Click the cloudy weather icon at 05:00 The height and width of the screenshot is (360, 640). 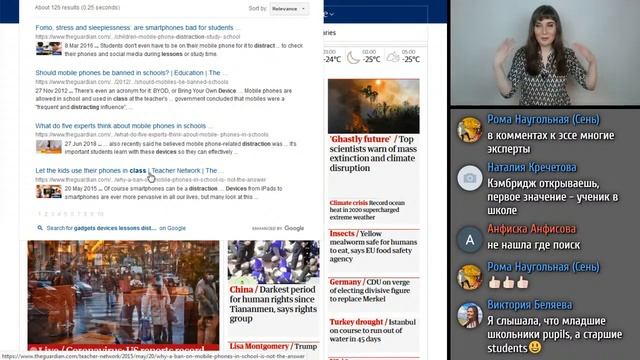[x=393, y=57]
